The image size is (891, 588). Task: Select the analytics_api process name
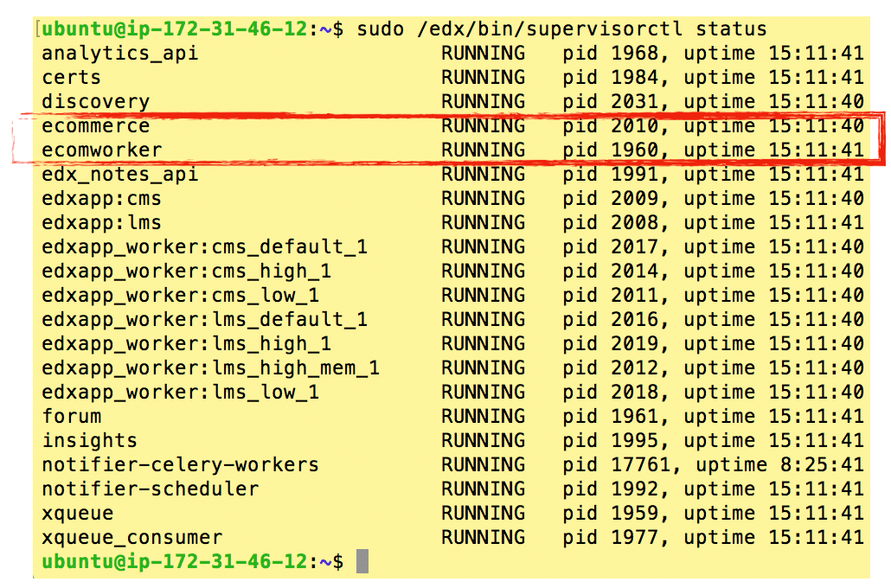pyautogui.click(x=120, y=54)
